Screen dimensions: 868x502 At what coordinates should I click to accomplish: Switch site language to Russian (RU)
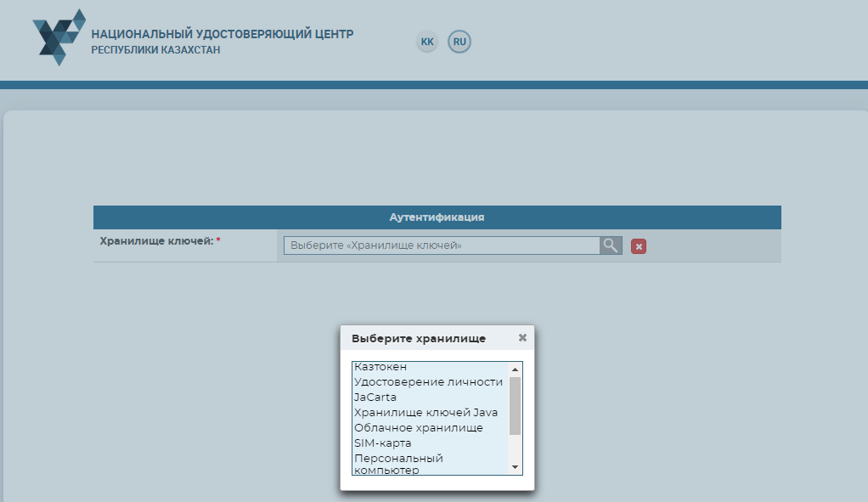(459, 42)
